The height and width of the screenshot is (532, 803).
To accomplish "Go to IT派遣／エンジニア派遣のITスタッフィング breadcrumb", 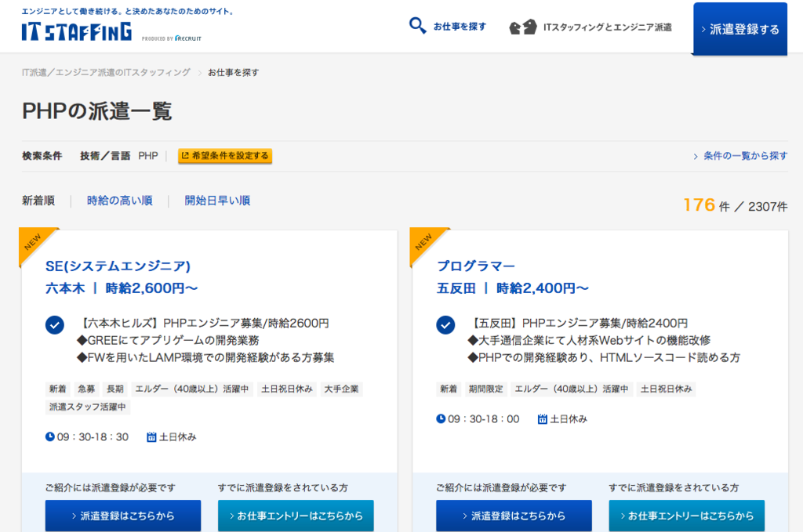I will tap(106, 73).
